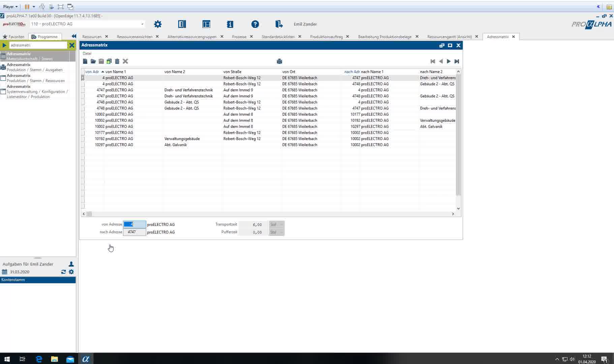The width and height of the screenshot is (614, 364).
Task: Open the Transportzeit unit dropdown
Action: (x=276, y=224)
